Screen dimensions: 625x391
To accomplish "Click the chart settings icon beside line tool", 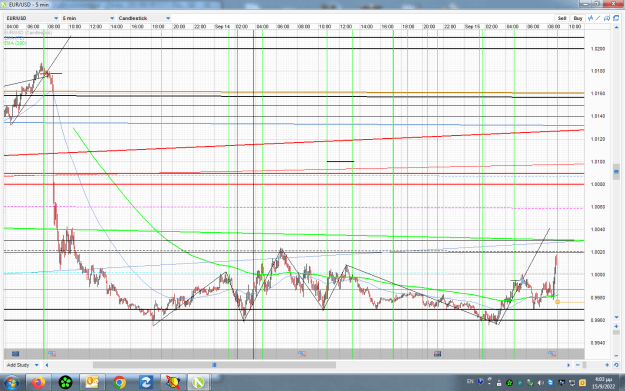I will pos(607,18).
